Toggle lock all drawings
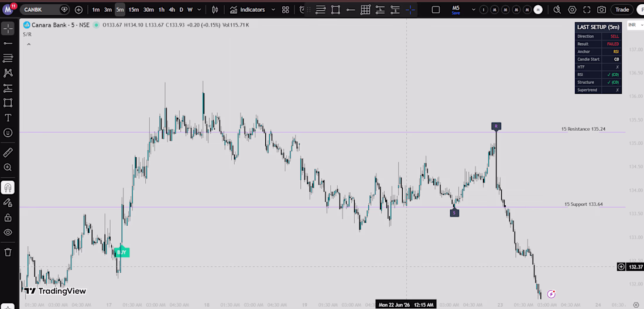Viewport: 644px width, 309px height. (x=8, y=218)
